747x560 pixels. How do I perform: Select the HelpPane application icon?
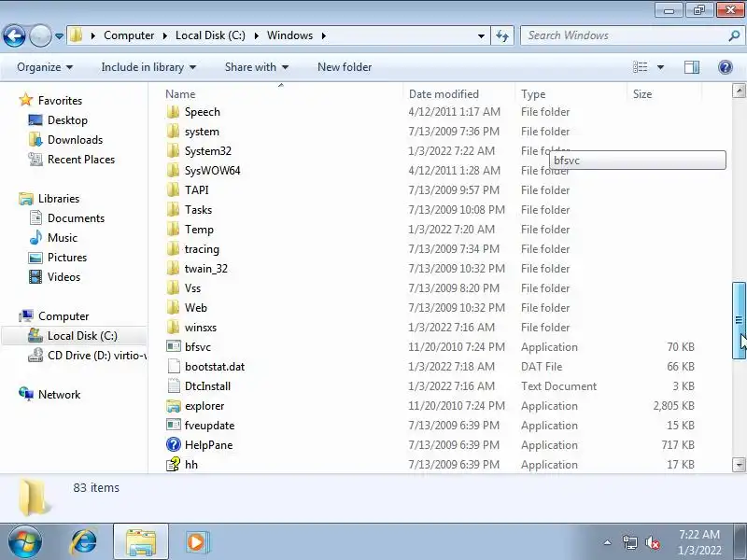point(174,445)
